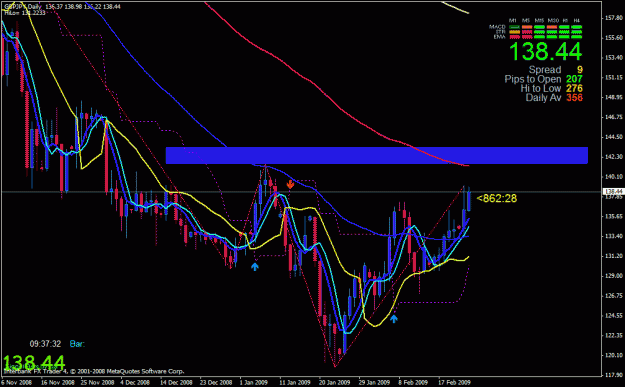This screenshot has width=625, height=387.
Task: Click the 25 Nov 2008 date label
Action: point(97,382)
